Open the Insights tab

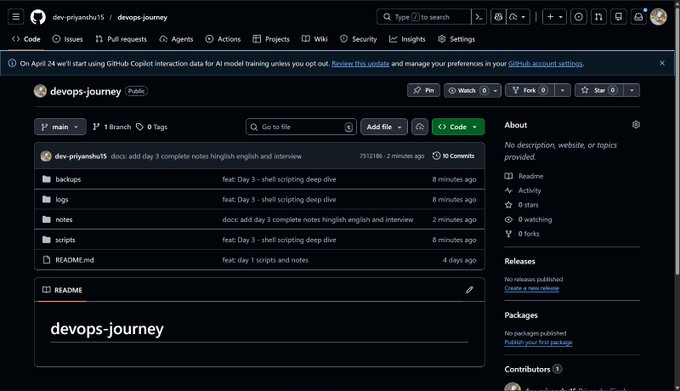tap(407, 39)
